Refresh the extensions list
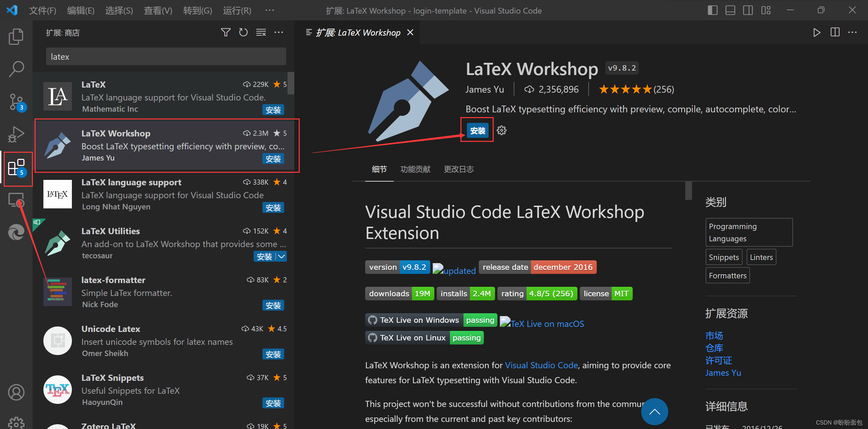The height and width of the screenshot is (429, 868). coord(243,32)
